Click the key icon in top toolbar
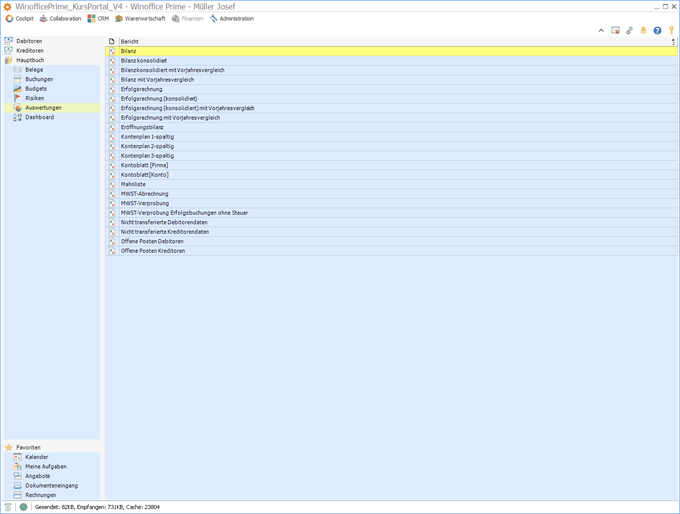Image resolution: width=680 pixels, height=514 pixels. pyautogui.click(x=671, y=31)
